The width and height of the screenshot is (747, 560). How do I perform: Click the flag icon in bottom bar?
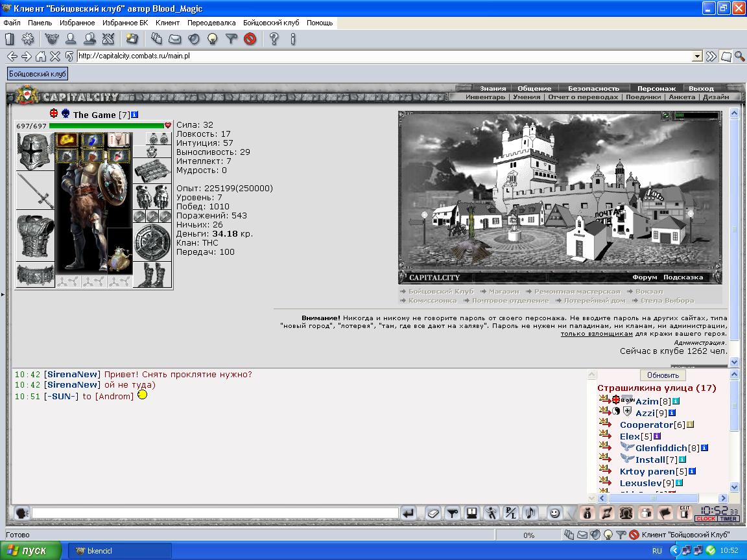tap(665, 513)
